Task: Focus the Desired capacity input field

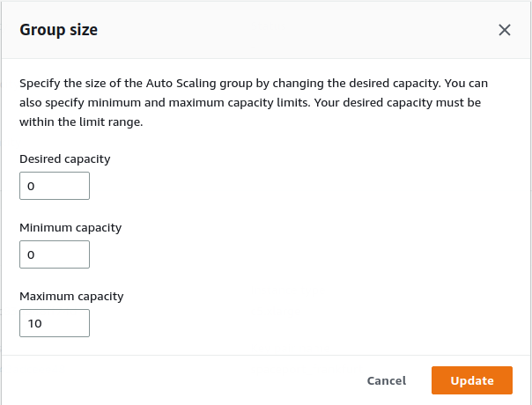Action: pyautogui.click(x=55, y=186)
